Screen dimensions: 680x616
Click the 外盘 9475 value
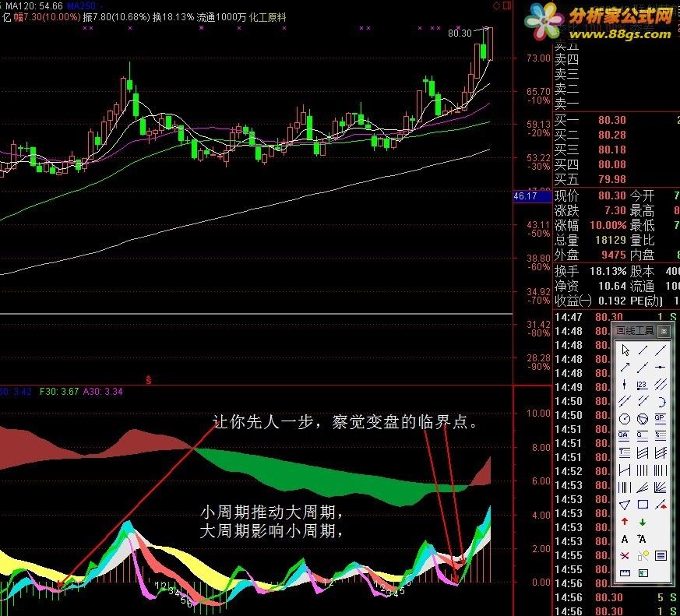614,255
